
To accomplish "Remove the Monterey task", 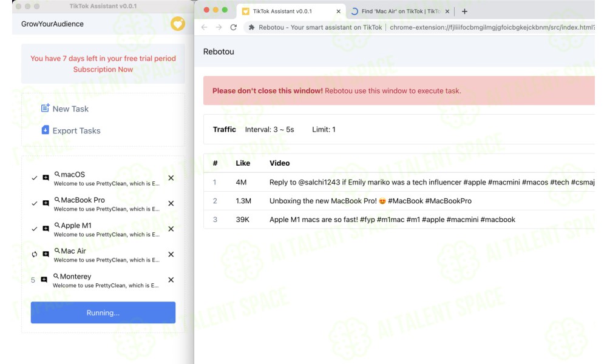I will [x=171, y=280].
